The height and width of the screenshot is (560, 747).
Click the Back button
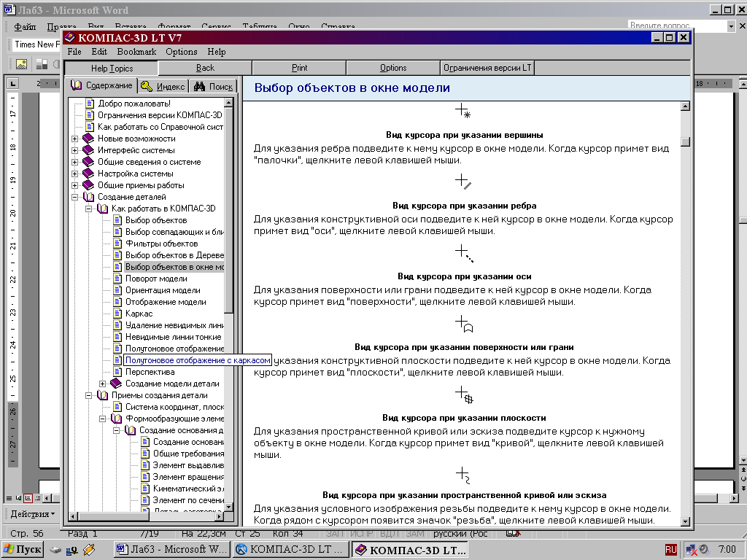coord(205,68)
